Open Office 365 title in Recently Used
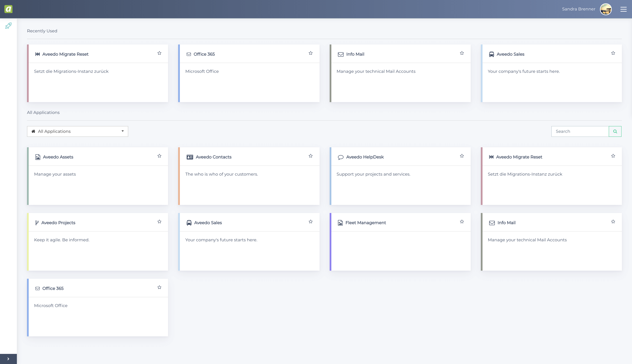Viewport: 632px width, 364px height. click(204, 54)
